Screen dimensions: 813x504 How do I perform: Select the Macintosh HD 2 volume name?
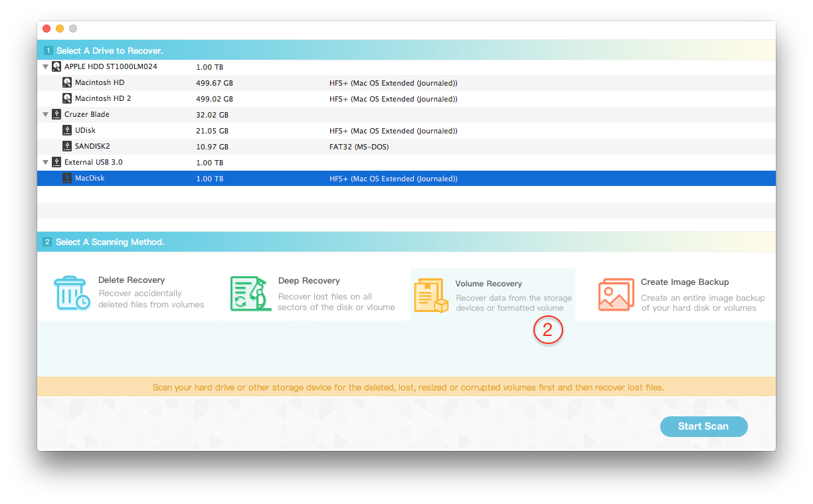click(103, 98)
